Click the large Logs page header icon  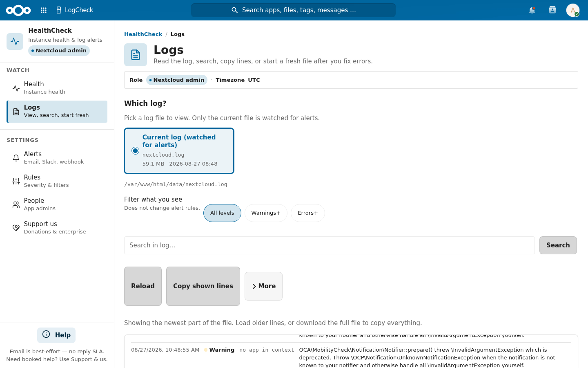[136, 55]
